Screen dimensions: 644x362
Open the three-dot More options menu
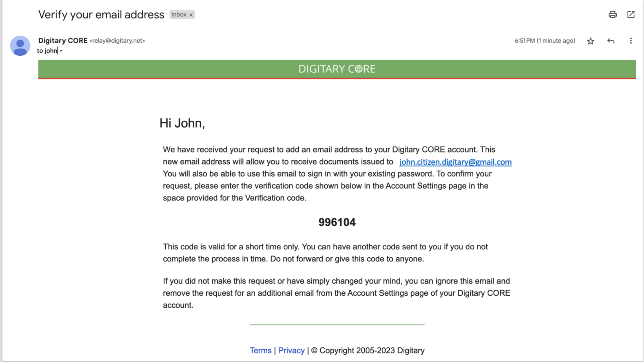(631, 41)
